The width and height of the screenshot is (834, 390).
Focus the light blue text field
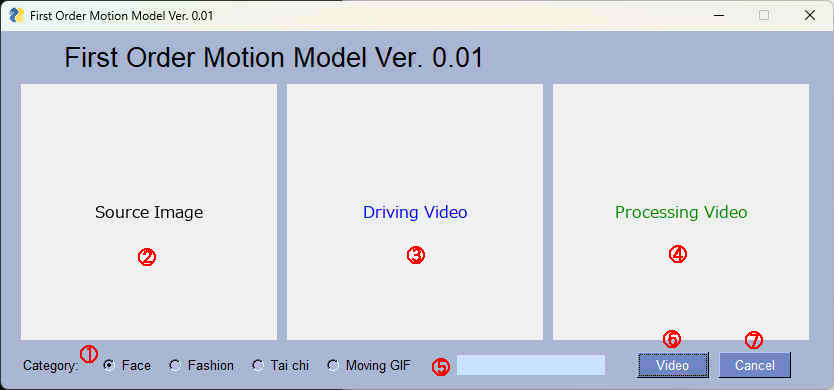tap(531, 365)
